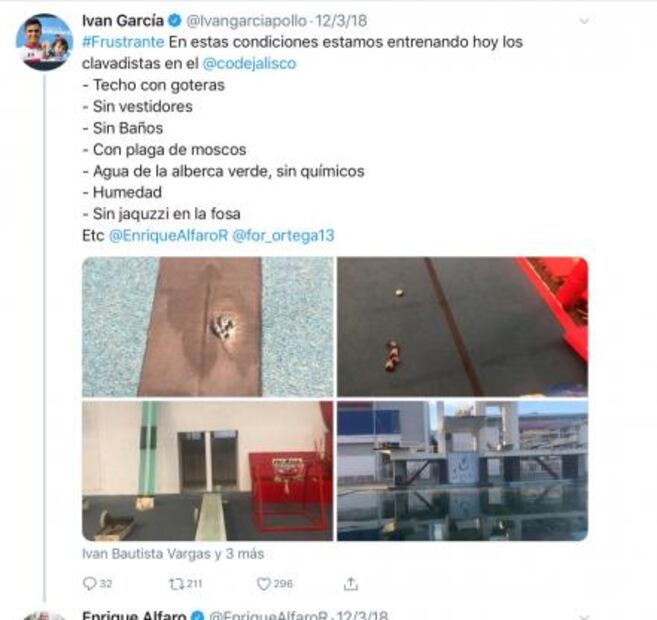This screenshot has width=657, height=620.
Task: Open the 12/3/18 tweet timestamp
Action: click(341, 21)
